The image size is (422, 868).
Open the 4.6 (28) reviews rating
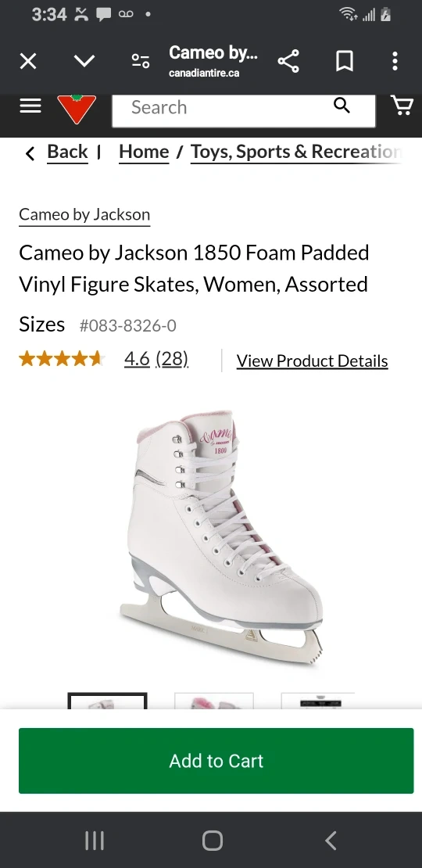pos(156,359)
